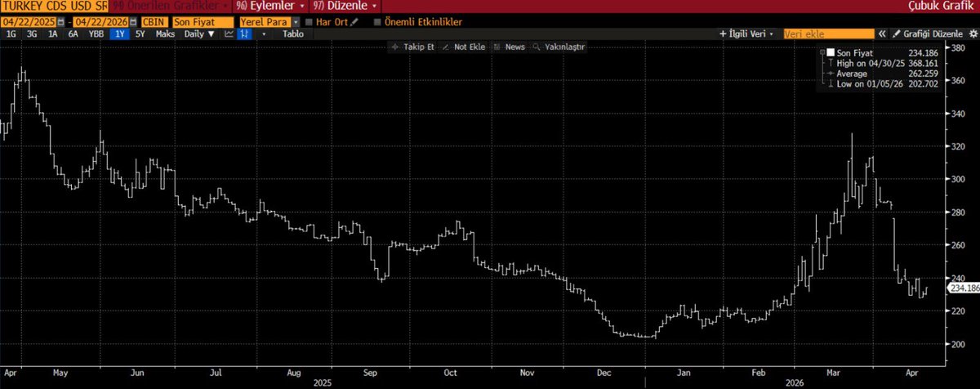Image resolution: width=980 pixels, height=389 pixels.
Task: Select the 1G time range
Action: click(11, 34)
